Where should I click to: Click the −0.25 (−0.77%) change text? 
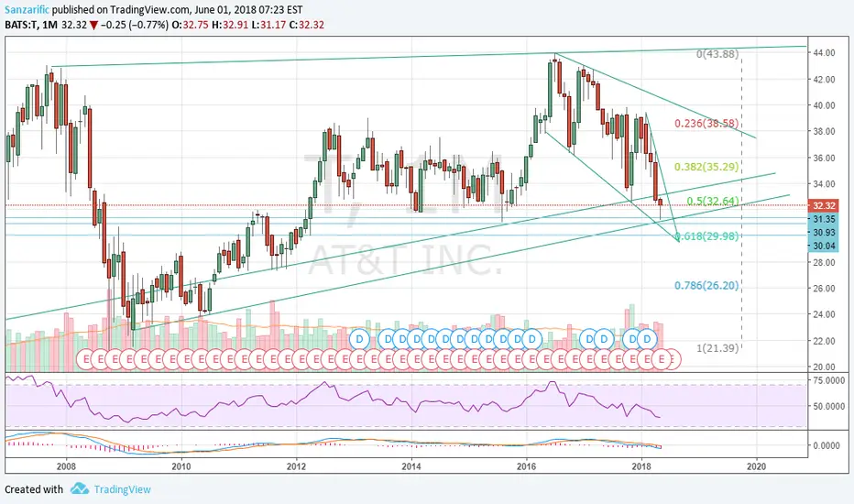point(135,25)
